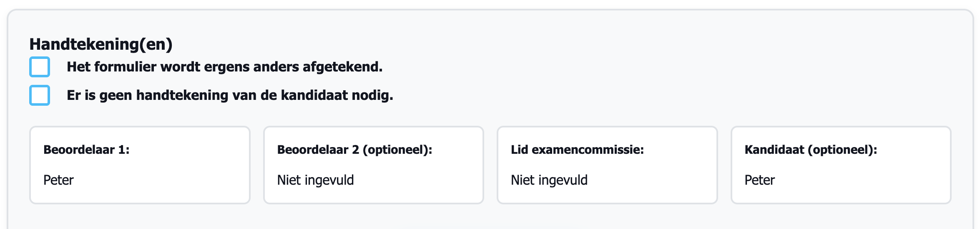Image resolution: width=980 pixels, height=229 pixels.
Task: Check 'Het formulier wordt ergens anders afgetekend' checkbox
Action: click(40, 67)
